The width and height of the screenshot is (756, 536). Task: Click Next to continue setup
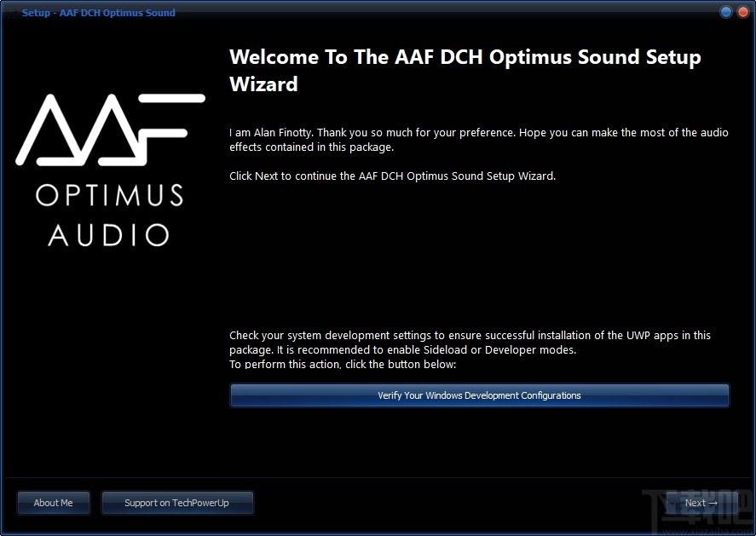[701, 503]
